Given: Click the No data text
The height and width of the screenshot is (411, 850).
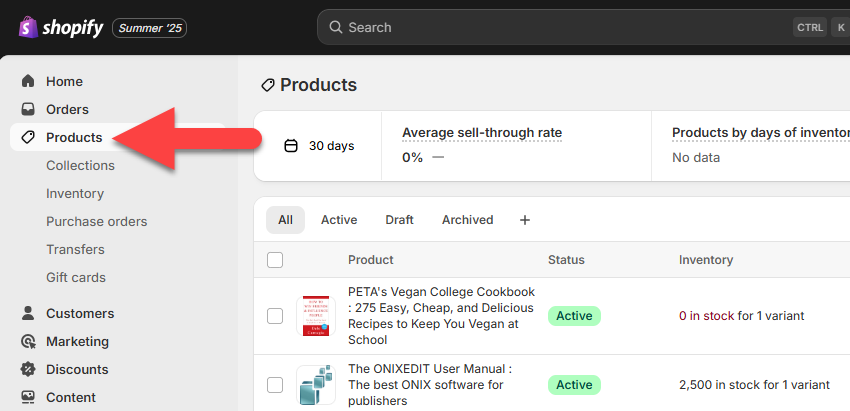Looking at the screenshot, I should (696, 158).
